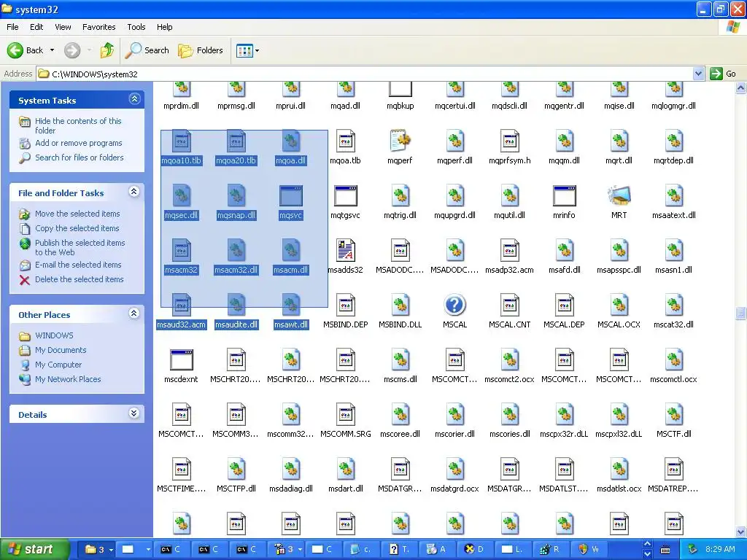747x560 pixels.
Task: Open WINDOWS in Other Places
Action: (x=54, y=335)
